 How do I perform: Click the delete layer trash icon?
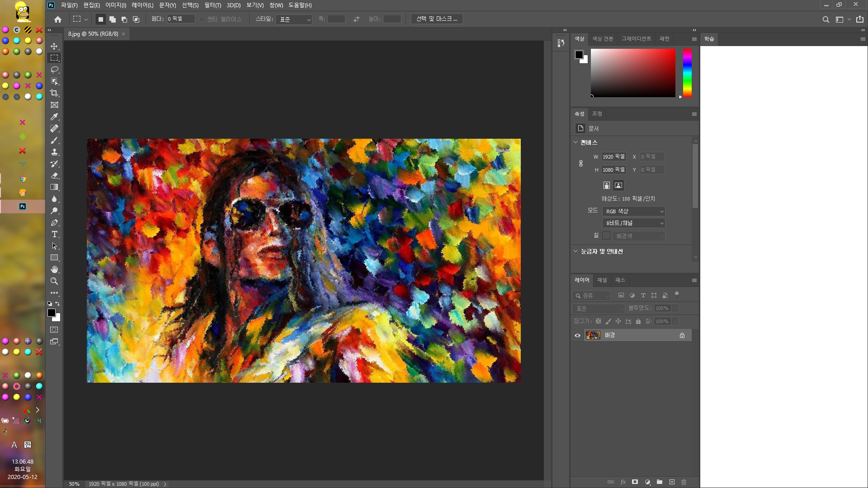pos(684,482)
